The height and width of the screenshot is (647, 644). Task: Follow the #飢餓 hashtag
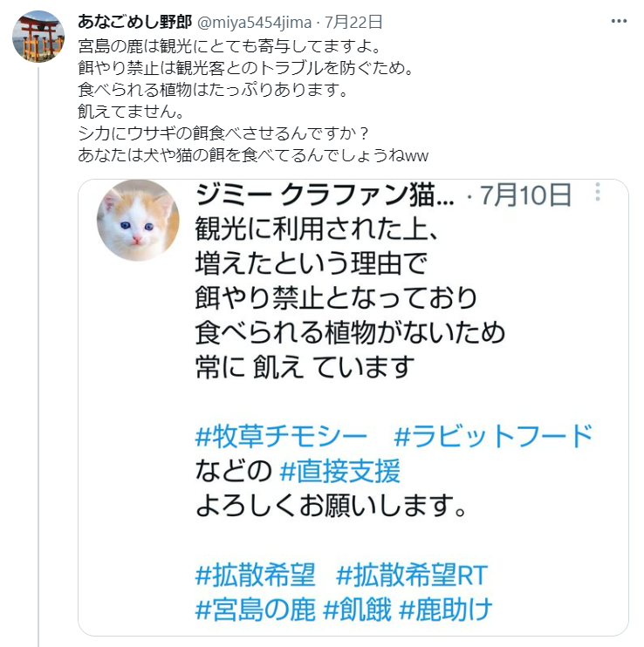(357, 610)
